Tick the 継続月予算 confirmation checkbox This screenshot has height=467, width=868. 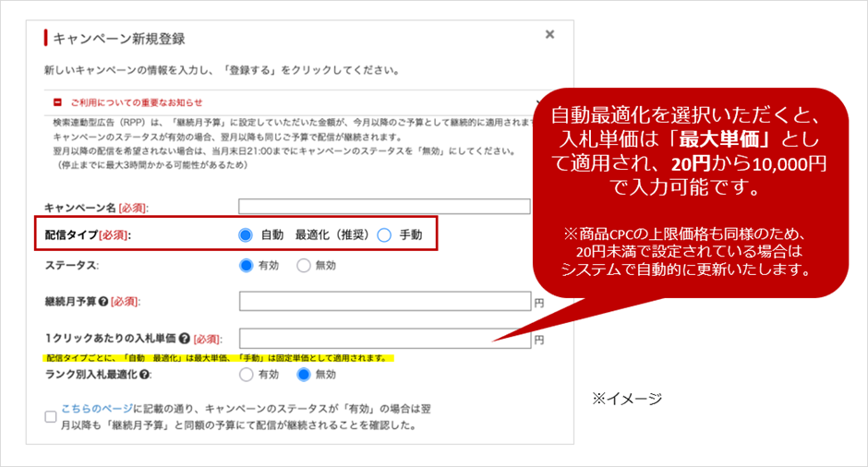(x=51, y=417)
